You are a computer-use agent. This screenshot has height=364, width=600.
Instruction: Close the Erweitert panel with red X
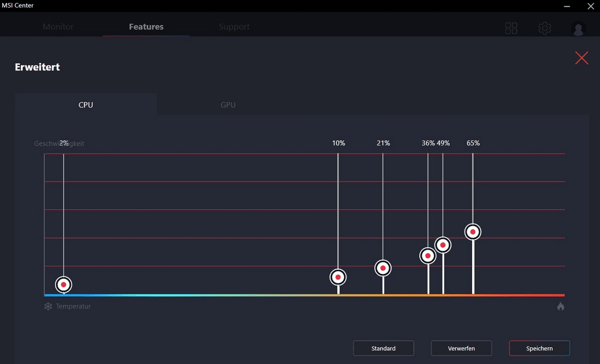(582, 58)
